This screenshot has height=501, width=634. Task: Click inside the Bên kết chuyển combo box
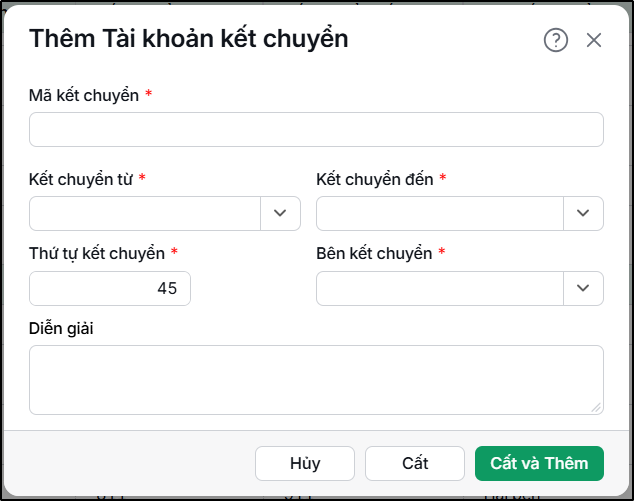point(440,288)
